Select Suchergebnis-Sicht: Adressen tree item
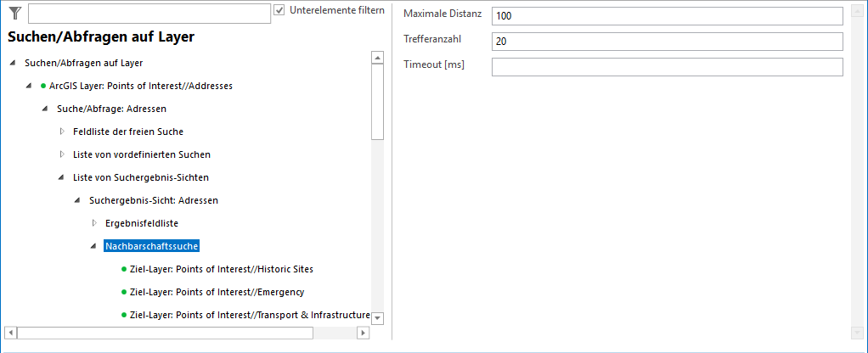 tap(153, 200)
